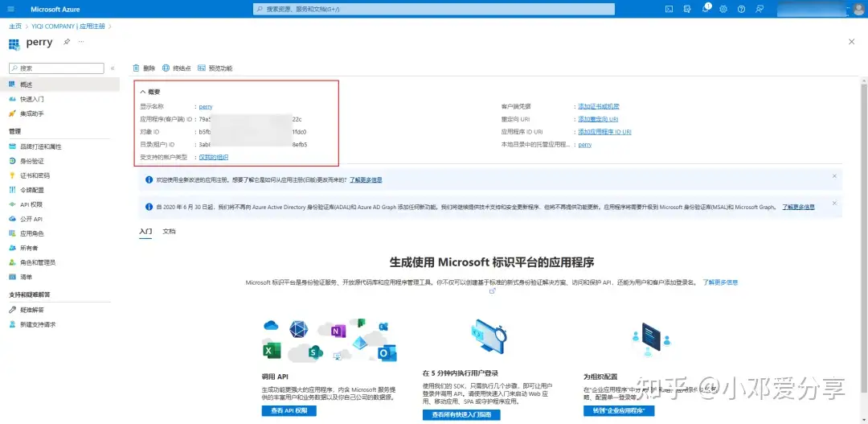Click the 概述 sidebar icon

[x=12, y=84]
